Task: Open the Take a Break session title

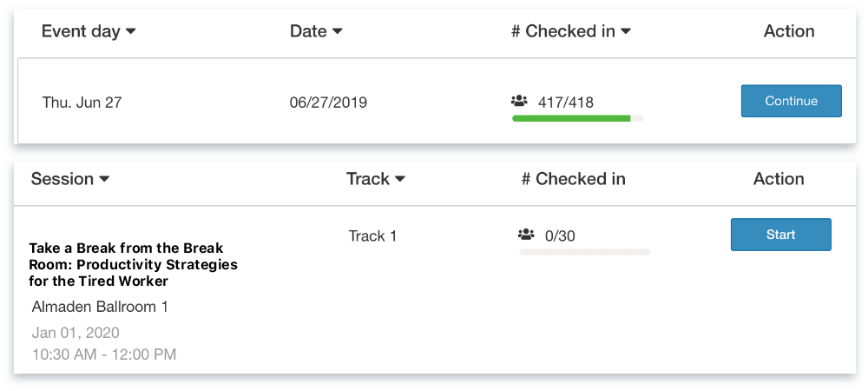Action: tap(133, 264)
